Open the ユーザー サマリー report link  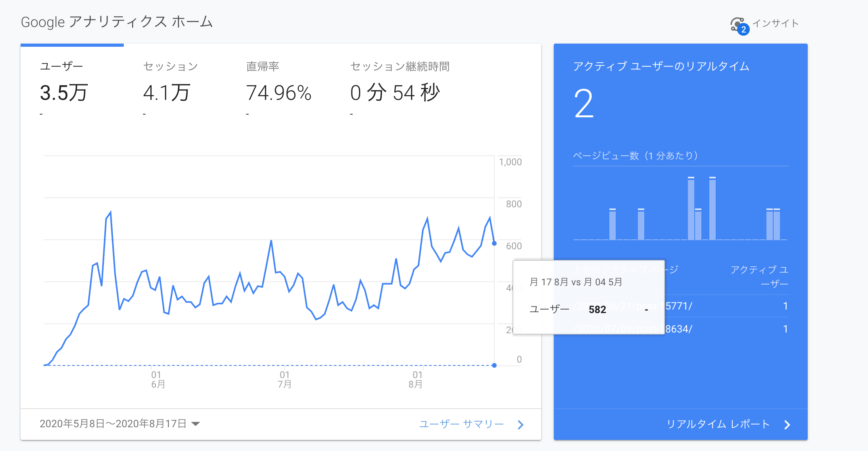click(x=461, y=424)
